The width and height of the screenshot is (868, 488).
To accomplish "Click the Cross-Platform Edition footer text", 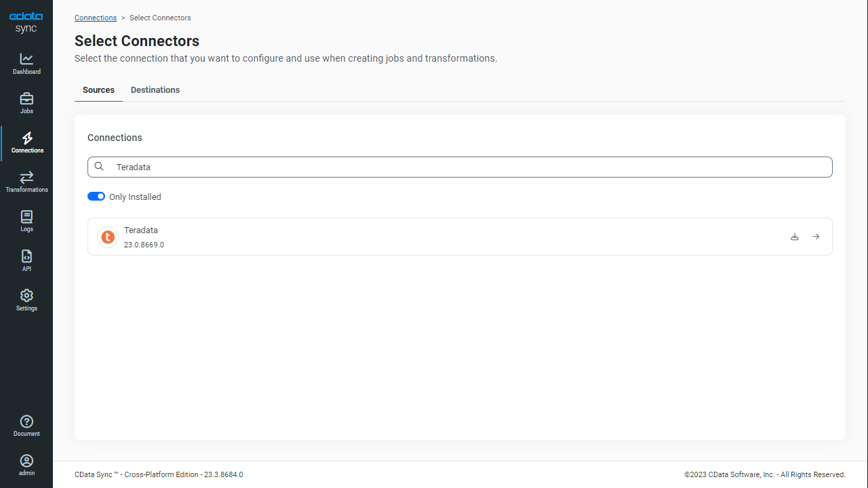I will point(159,474).
